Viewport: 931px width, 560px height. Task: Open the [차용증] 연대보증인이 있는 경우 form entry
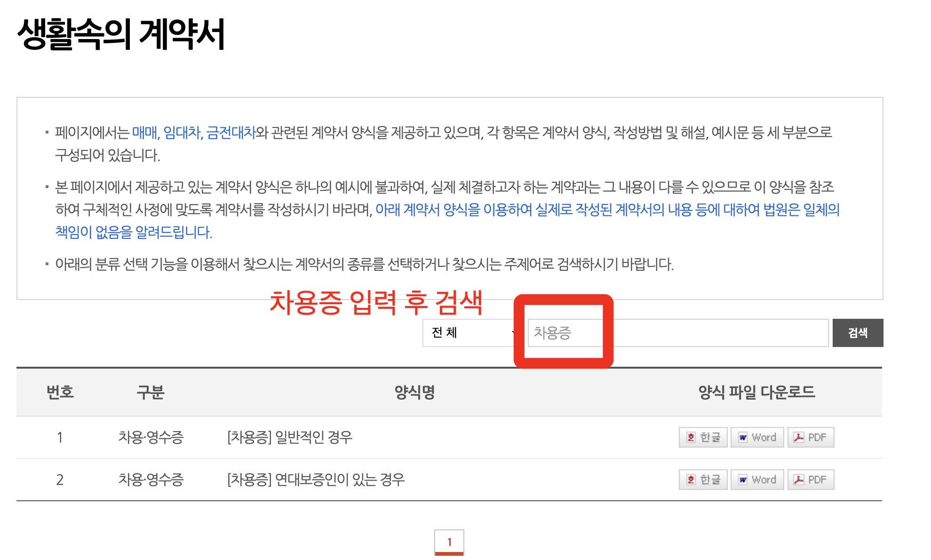[x=316, y=479]
